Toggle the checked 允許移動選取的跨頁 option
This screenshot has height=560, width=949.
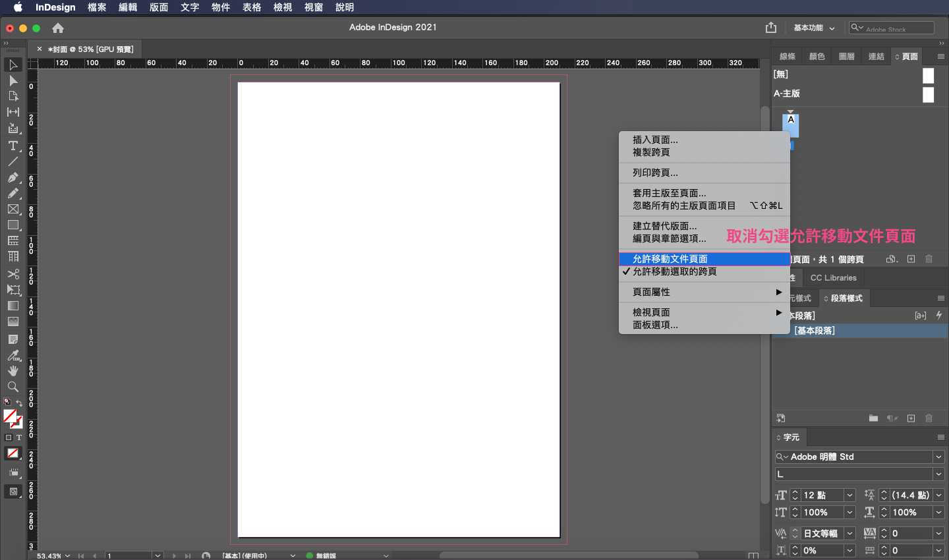[x=674, y=271]
